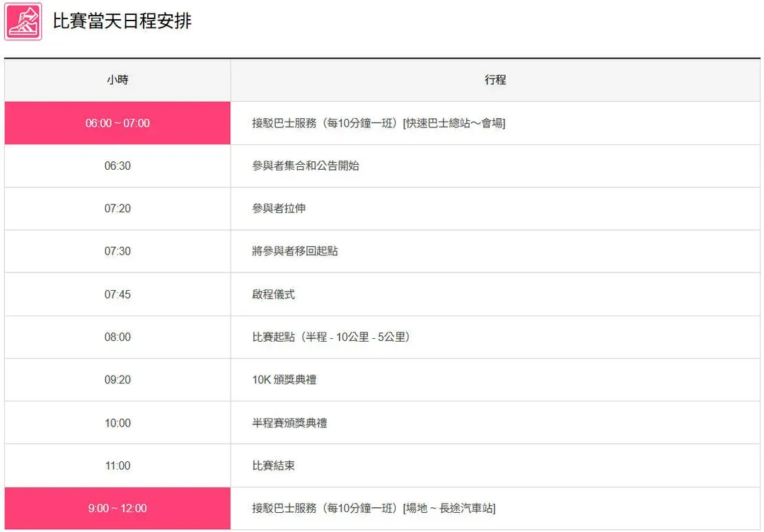
Task: Click the shuttle bus text ending 快速巴士總站～會場
Action: (378, 123)
